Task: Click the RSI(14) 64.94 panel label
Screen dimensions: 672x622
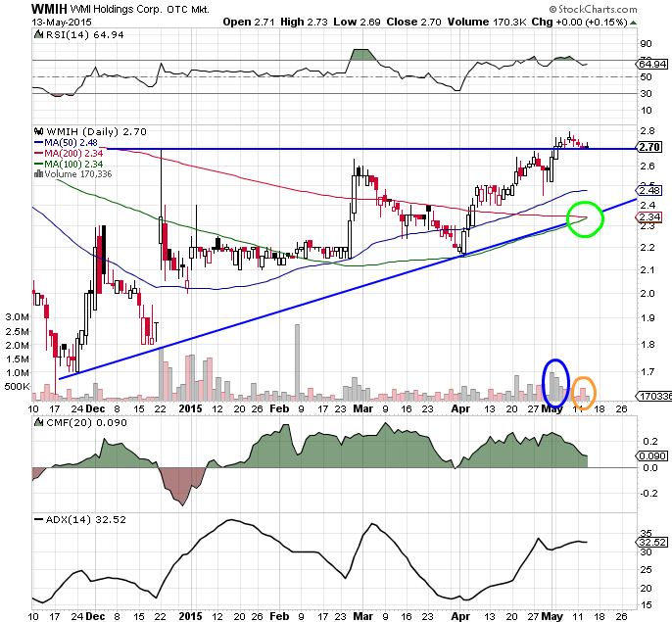Action: pyautogui.click(x=85, y=34)
